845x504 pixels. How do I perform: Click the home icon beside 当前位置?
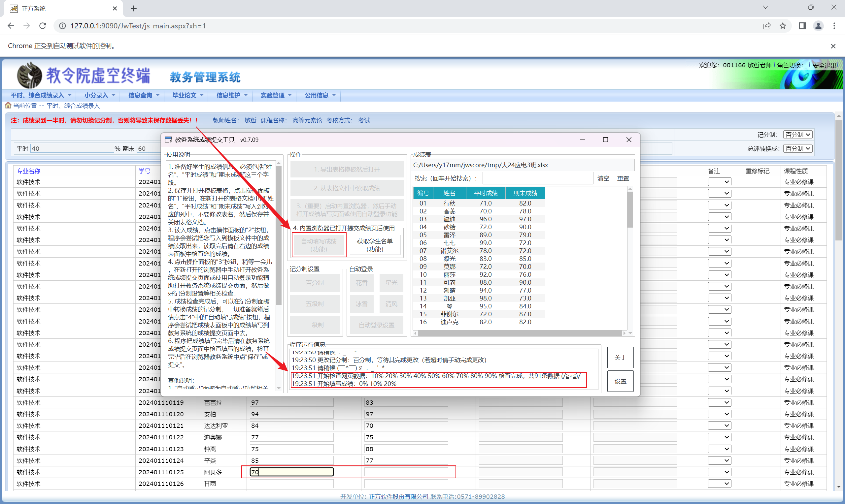coord(8,106)
